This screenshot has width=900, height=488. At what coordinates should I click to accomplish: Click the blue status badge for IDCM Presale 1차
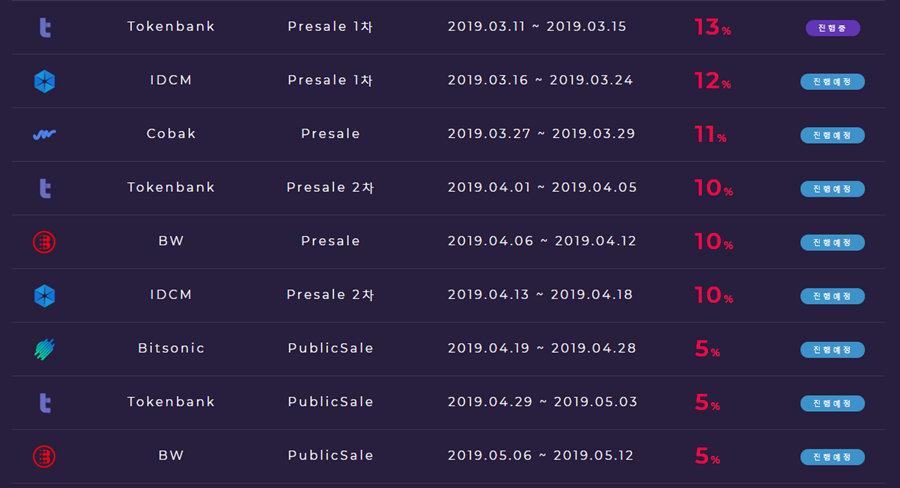coord(832,82)
